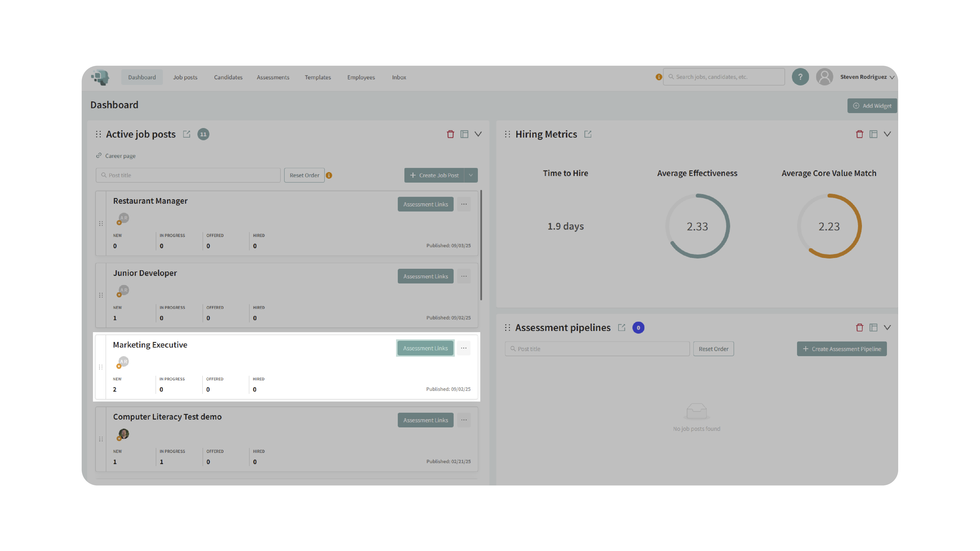The image size is (980, 551).
Task: Click Marketing Executive three-dots menu
Action: tap(463, 348)
